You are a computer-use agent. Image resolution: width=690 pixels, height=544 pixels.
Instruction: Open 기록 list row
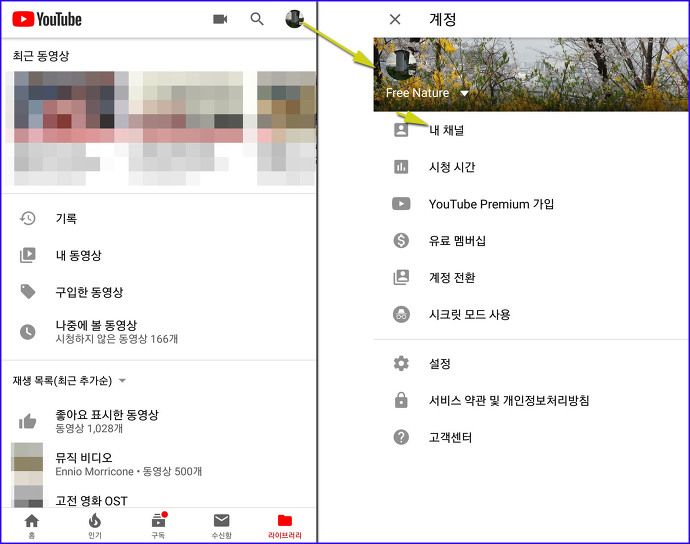click(x=158, y=218)
